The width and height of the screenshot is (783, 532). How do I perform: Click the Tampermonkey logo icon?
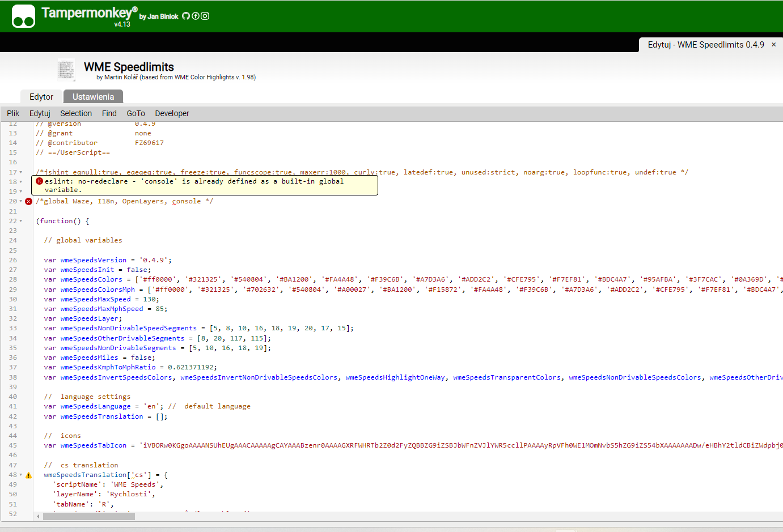[23, 16]
